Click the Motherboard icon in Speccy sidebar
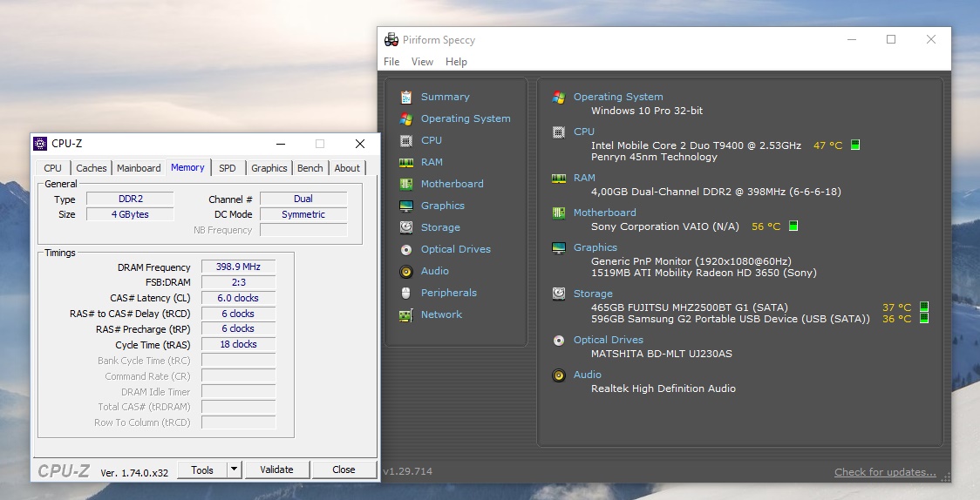The height and width of the screenshot is (500, 980). (x=406, y=184)
